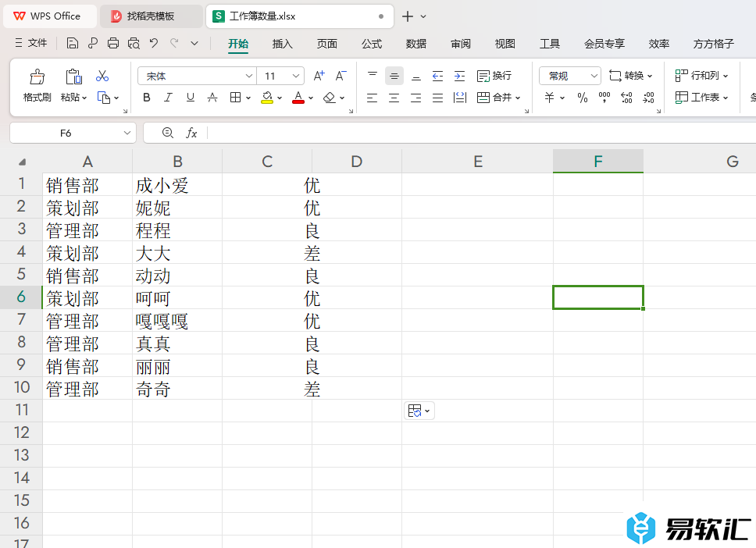Open number format 常规 dropdown
Image resolution: width=756 pixels, height=548 pixels.
594,76
